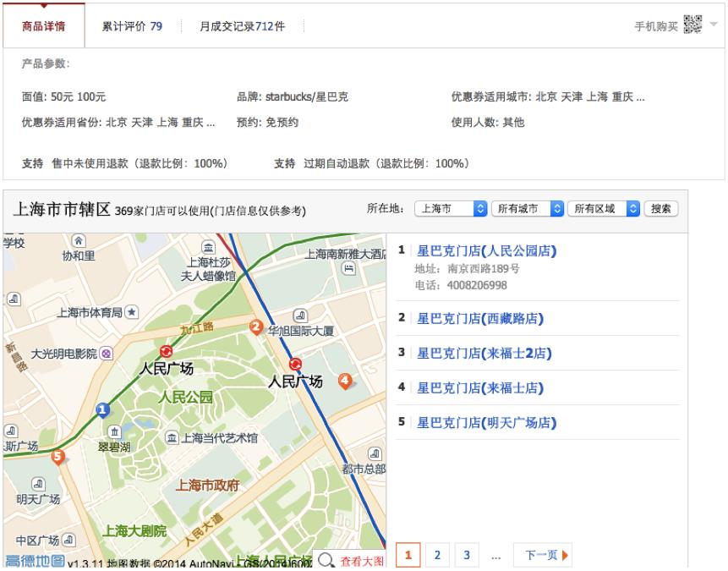The image size is (728, 571).
Task: Click the 面值: 50元 100元 text
Action: (x=64, y=96)
